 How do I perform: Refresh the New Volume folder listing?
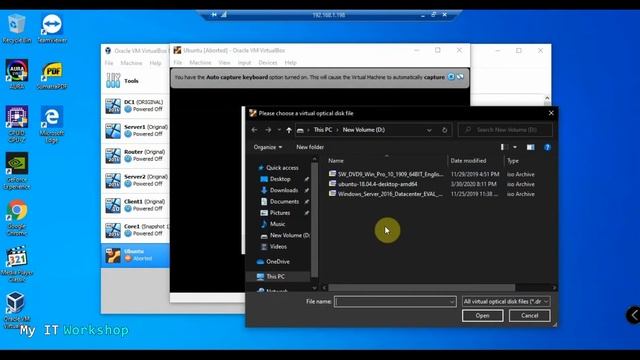tap(444, 130)
